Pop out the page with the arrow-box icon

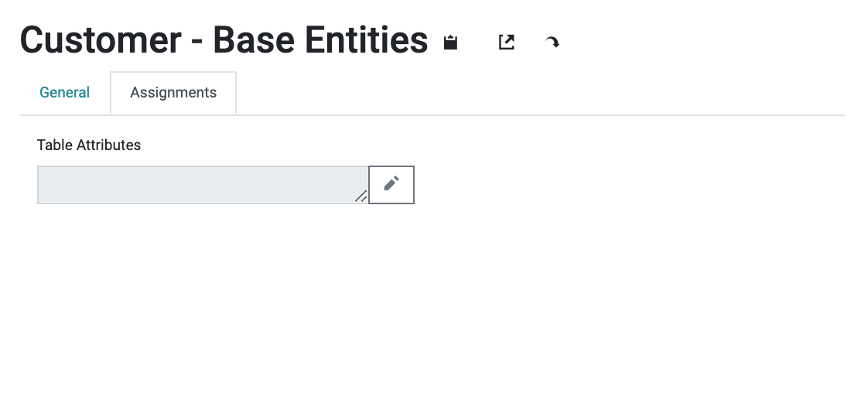tap(507, 42)
